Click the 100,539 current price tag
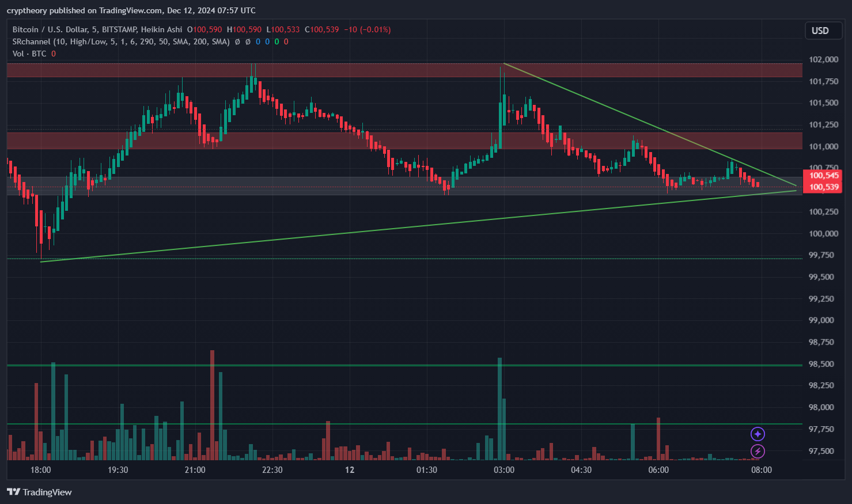852x504 pixels. pyautogui.click(x=824, y=187)
